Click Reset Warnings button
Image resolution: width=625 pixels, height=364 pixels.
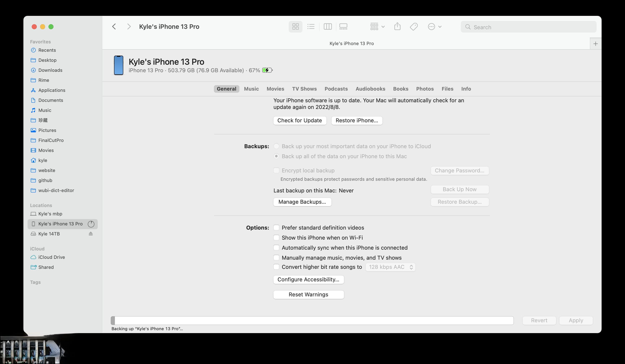[x=308, y=295]
